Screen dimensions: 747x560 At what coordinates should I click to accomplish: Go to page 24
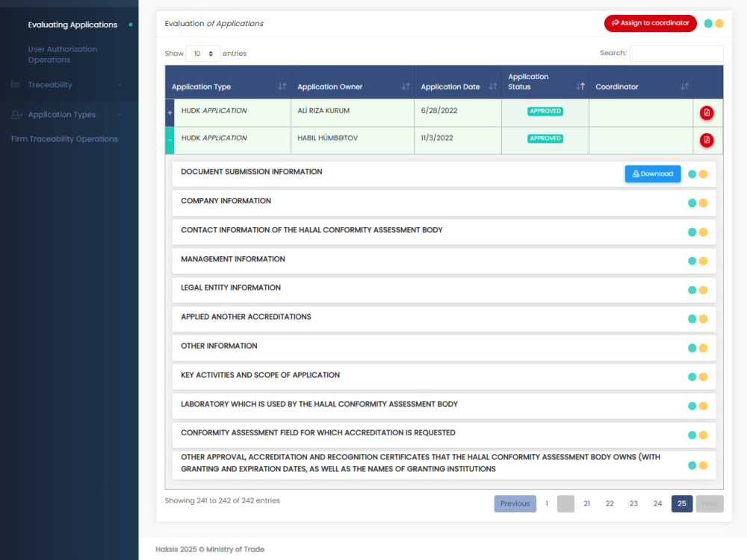658,504
